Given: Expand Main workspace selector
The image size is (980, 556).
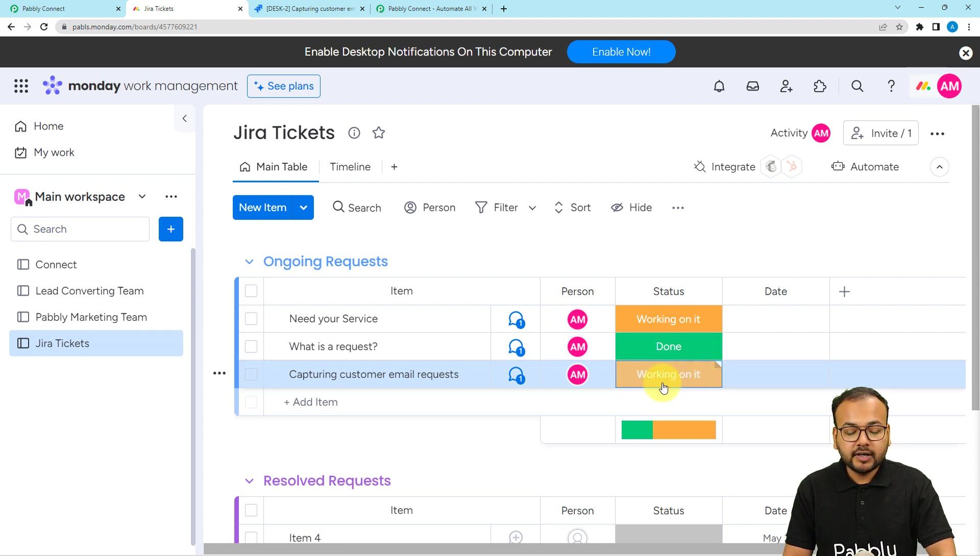Looking at the screenshot, I should coord(142,196).
